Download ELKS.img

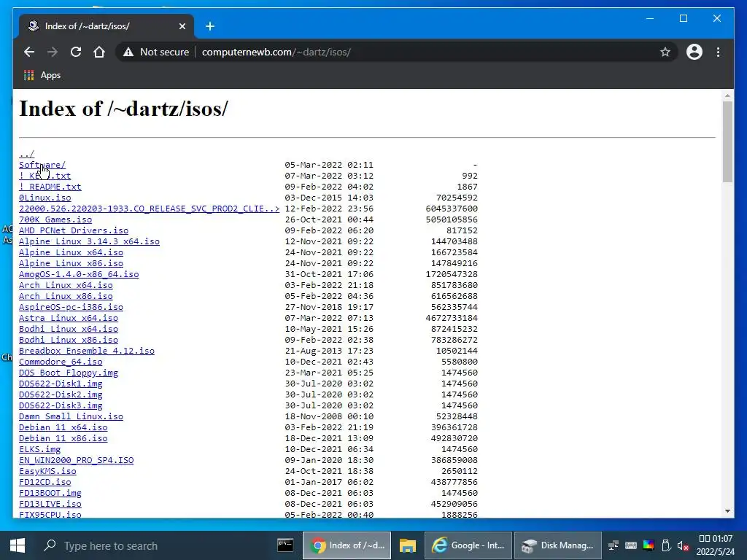[x=39, y=449]
